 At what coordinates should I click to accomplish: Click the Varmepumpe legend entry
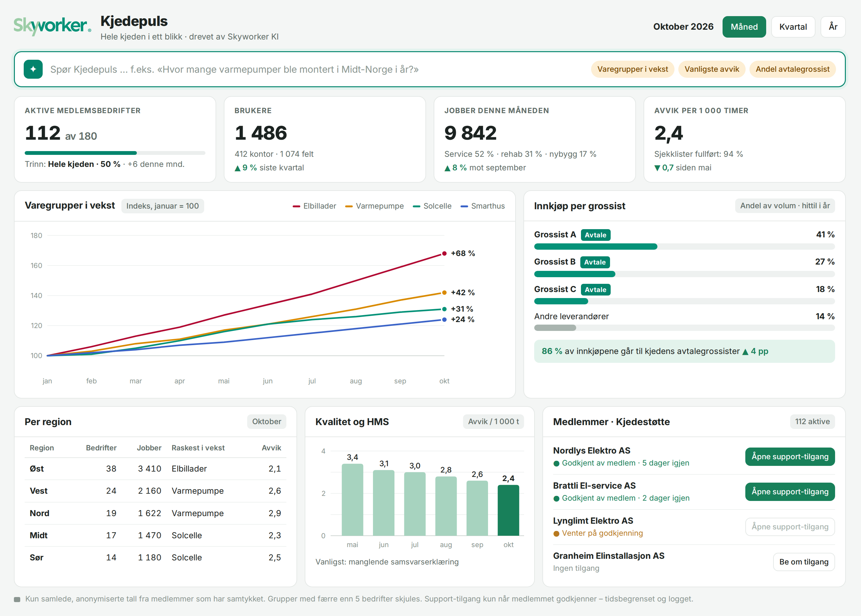coord(374,206)
